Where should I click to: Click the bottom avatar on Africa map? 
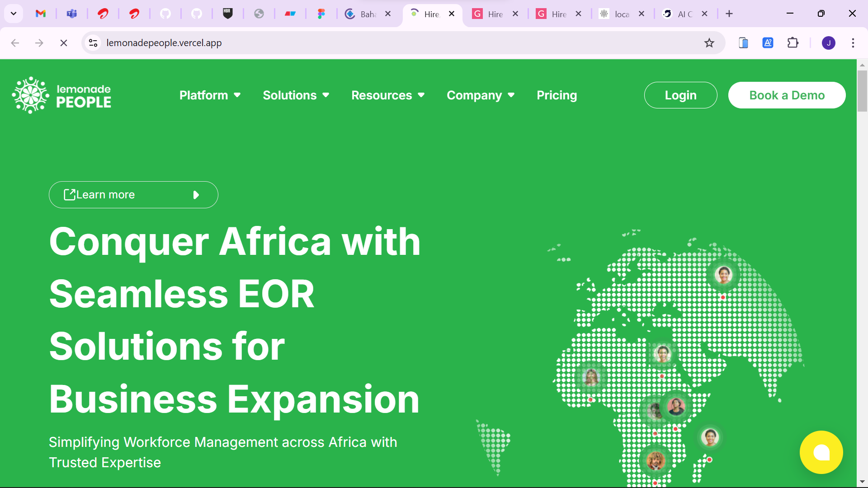click(x=656, y=461)
